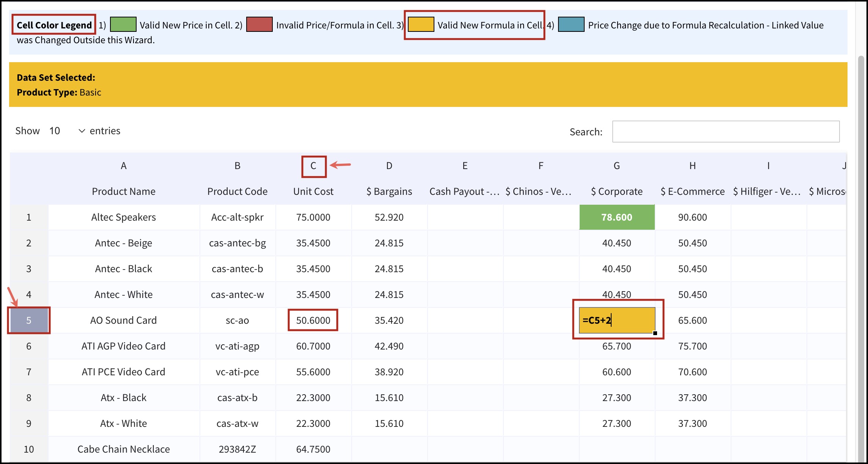Select column C header

313,166
